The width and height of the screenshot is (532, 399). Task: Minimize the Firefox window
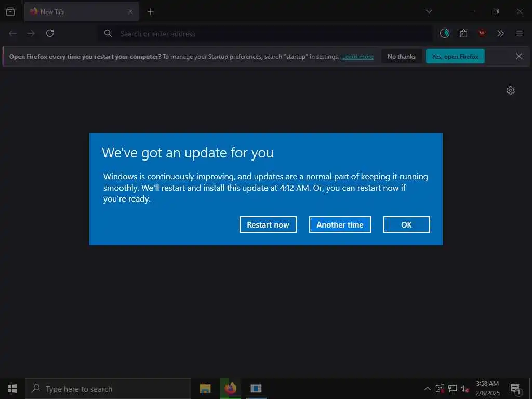coord(472,11)
